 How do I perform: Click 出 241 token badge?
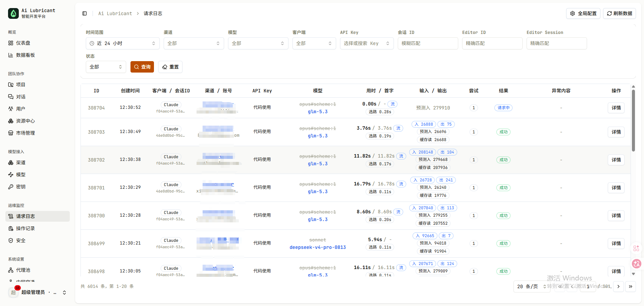446,180
